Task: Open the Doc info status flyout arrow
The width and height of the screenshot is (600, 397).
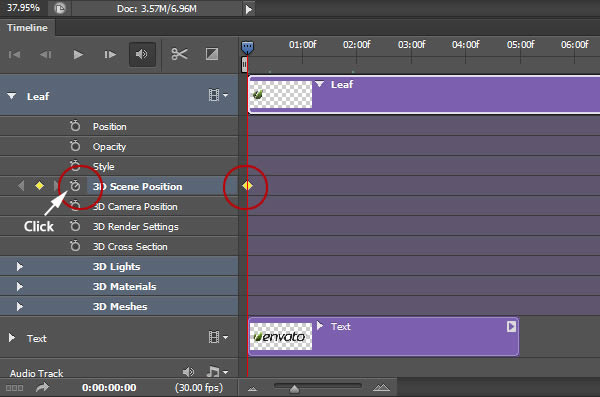Action: (x=249, y=9)
